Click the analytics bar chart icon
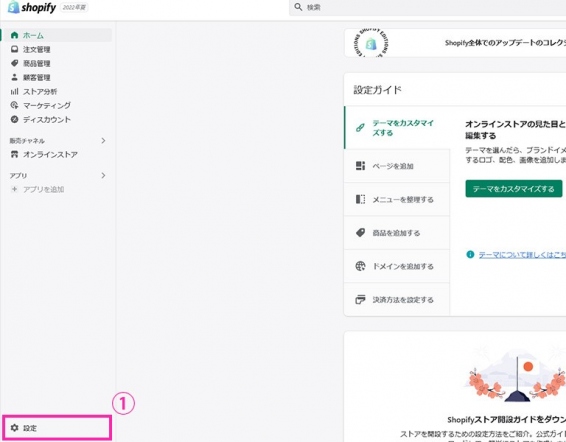Screen dimensions: 566x442 click(x=14, y=91)
